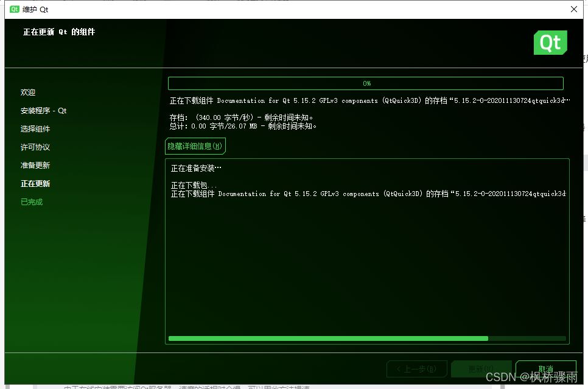The width and height of the screenshot is (588, 389).
Task: Select the 欢迎 step in the sidebar
Action: click(x=28, y=93)
